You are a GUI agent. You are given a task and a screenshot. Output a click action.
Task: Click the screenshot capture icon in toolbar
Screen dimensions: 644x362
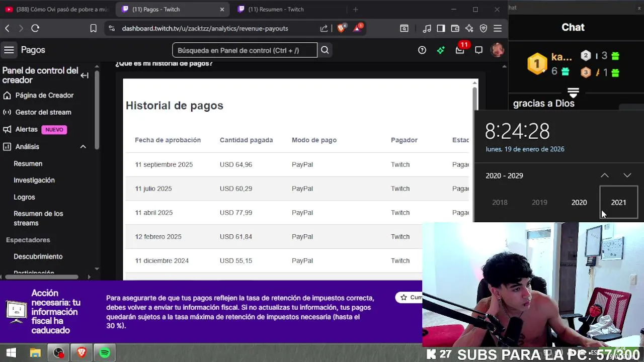coord(404,29)
